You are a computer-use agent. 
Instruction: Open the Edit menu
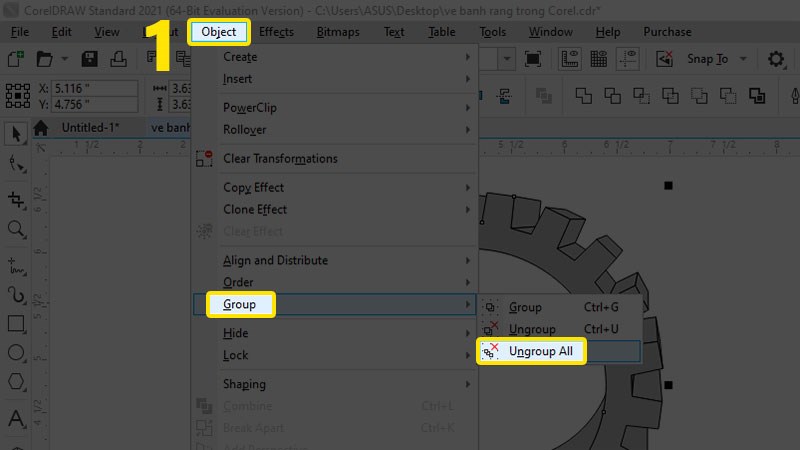click(x=61, y=32)
